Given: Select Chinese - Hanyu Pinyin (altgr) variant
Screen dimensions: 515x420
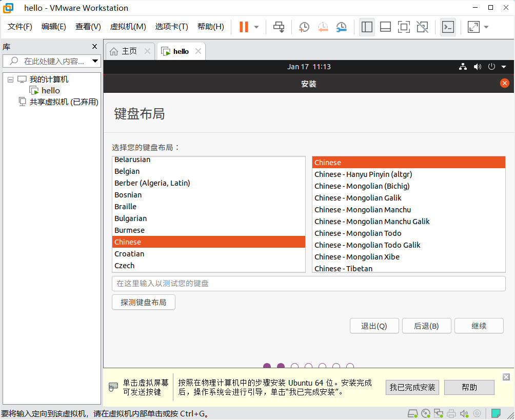Looking at the screenshot, I should tap(409, 174).
